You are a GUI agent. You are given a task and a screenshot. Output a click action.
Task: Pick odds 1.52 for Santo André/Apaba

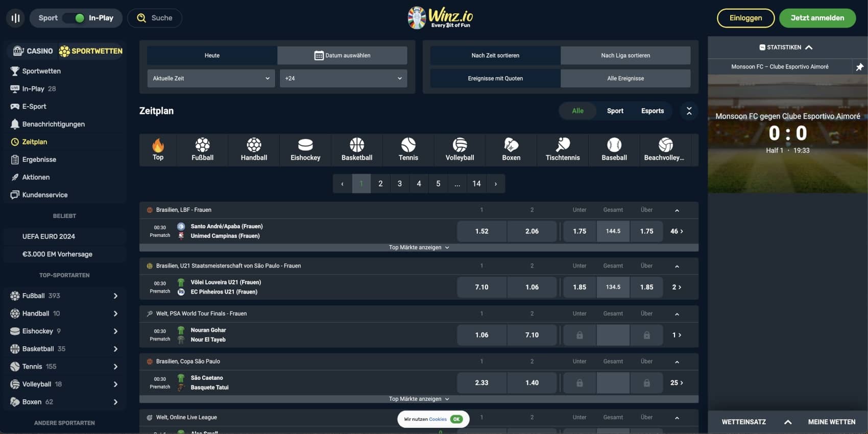click(481, 231)
